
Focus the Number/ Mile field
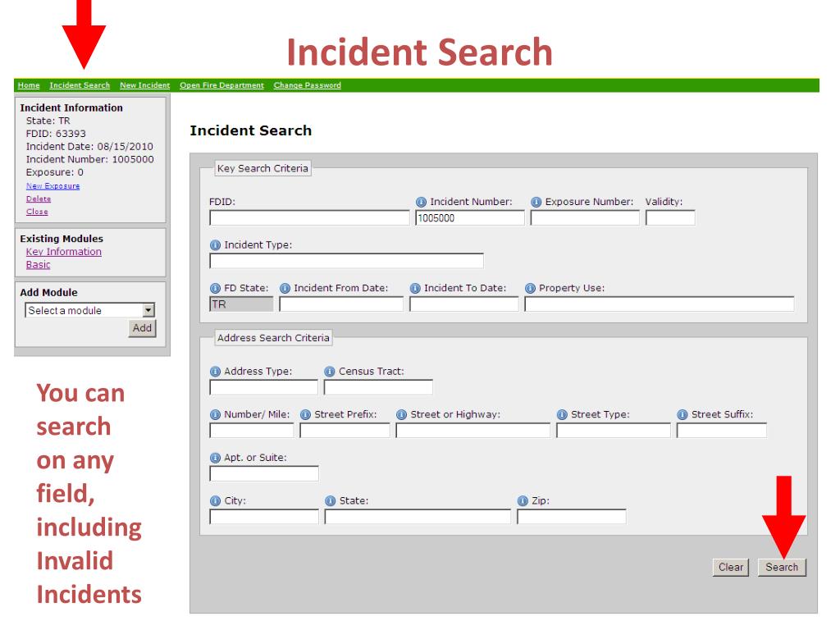[x=252, y=431]
